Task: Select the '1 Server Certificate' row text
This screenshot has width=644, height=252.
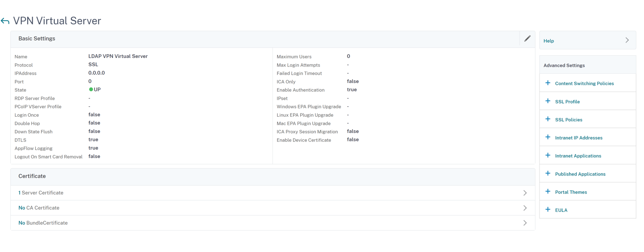Action: click(x=41, y=193)
